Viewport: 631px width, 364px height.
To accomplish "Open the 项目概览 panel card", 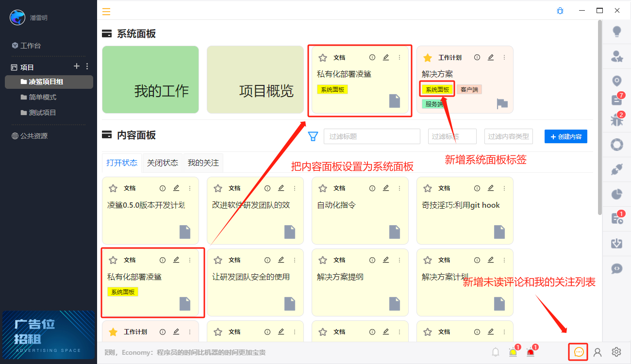I will 255,80.
